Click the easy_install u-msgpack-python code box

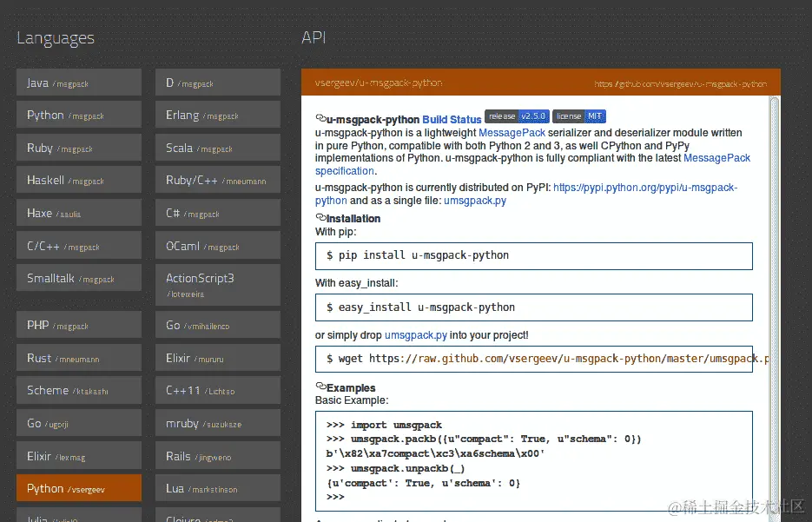click(534, 307)
